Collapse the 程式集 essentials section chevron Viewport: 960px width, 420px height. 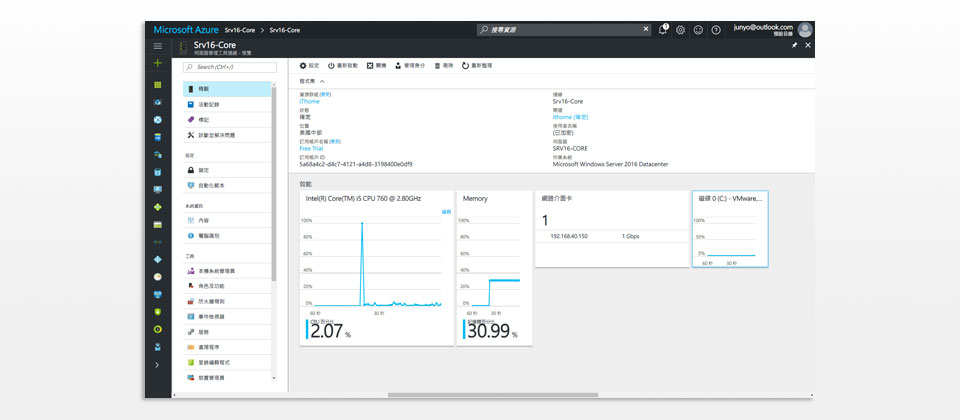322,81
